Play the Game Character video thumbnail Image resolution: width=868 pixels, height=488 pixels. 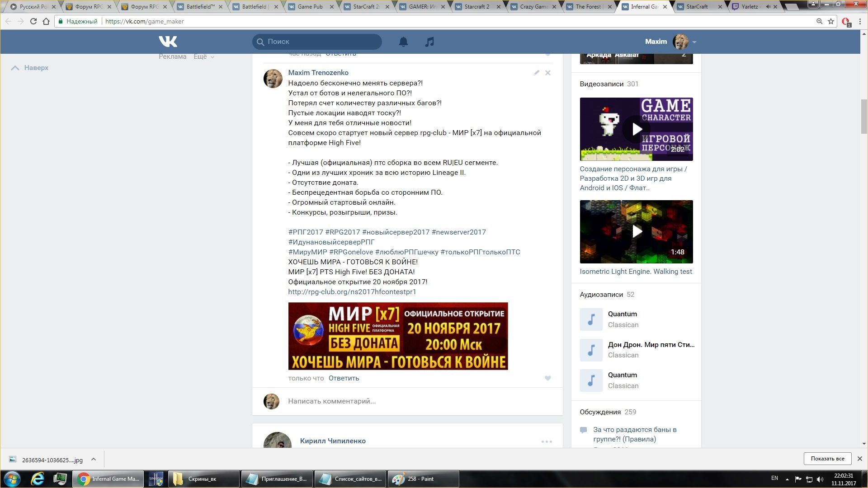click(636, 129)
